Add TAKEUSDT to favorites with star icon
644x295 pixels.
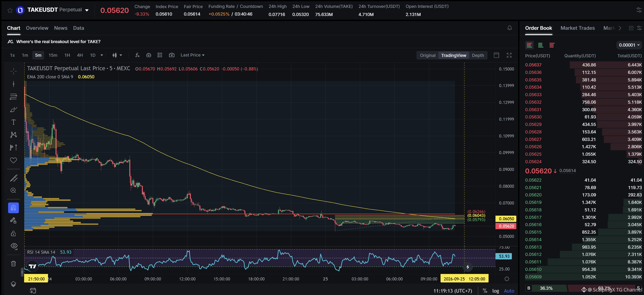(x=10, y=10)
